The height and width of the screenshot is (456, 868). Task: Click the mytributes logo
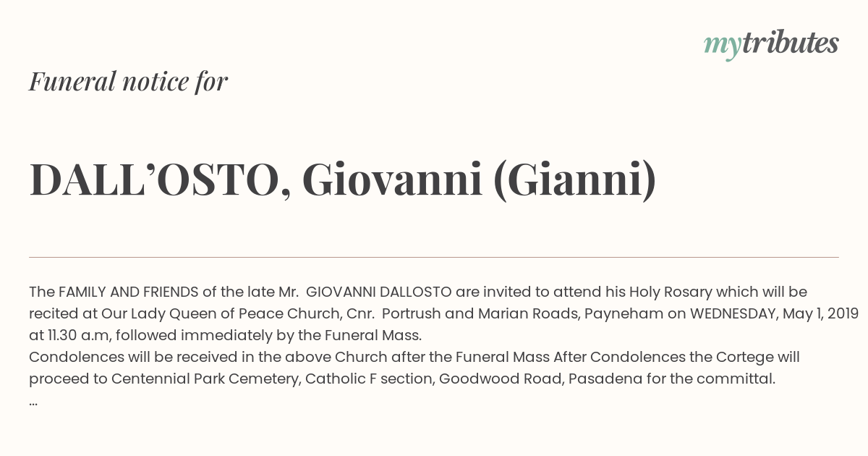(771, 44)
